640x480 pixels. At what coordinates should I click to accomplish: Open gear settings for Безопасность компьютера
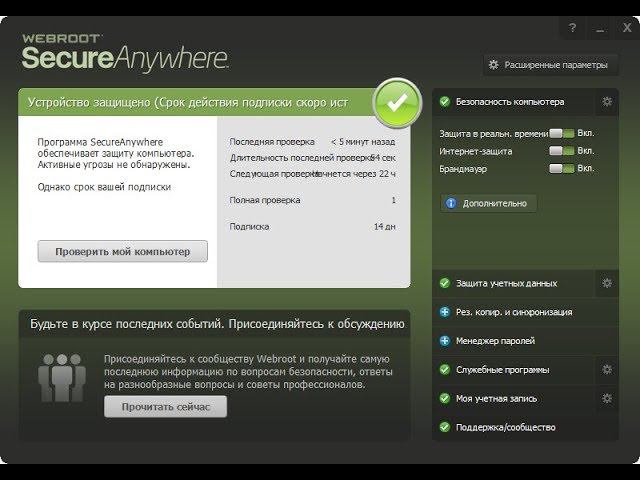click(x=607, y=102)
